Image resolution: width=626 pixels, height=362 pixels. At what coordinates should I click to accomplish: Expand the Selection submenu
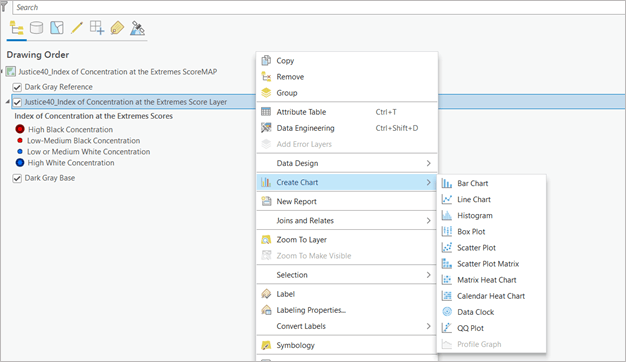click(x=347, y=275)
